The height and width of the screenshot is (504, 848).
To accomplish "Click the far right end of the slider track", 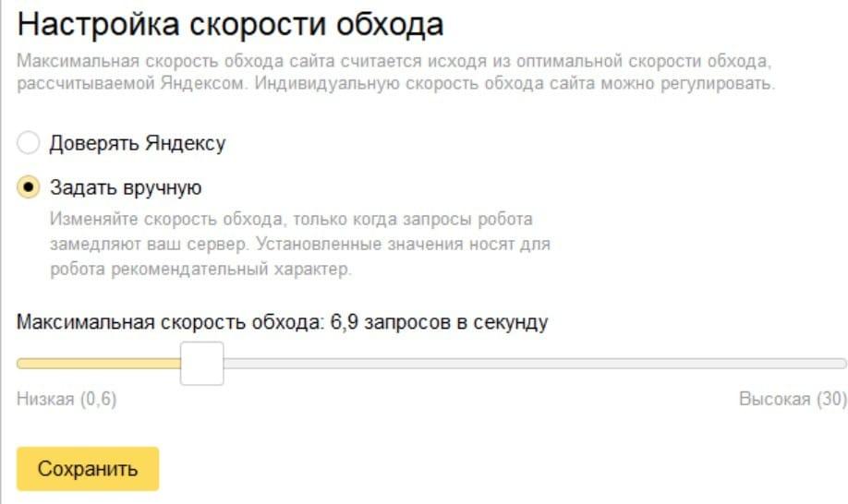I will coord(841,363).
